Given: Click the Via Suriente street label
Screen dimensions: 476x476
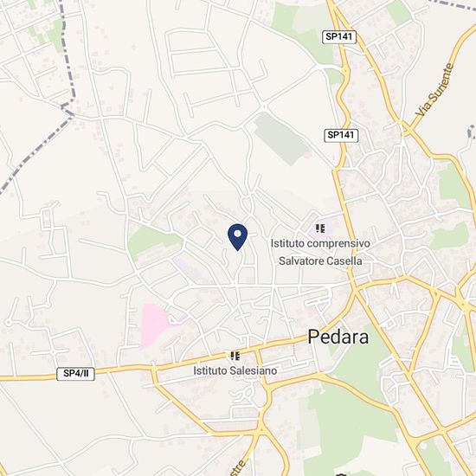Looking at the screenshot, I should (x=435, y=90).
